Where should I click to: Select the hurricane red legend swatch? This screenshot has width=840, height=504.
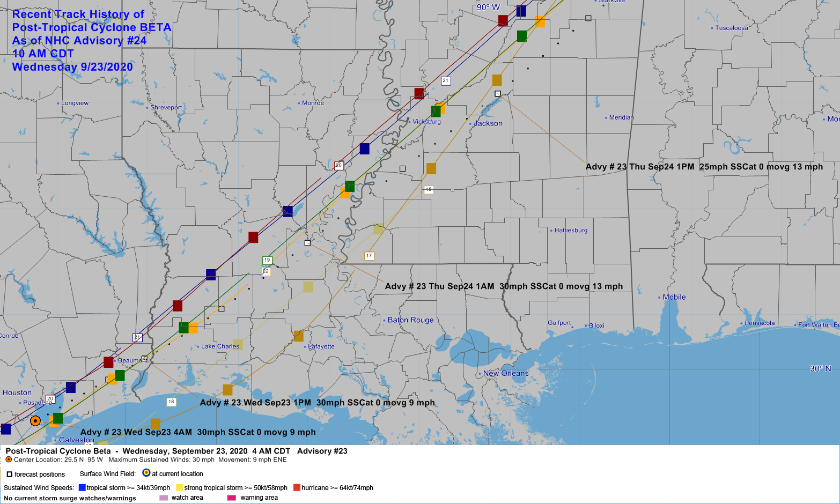tap(297, 487)
